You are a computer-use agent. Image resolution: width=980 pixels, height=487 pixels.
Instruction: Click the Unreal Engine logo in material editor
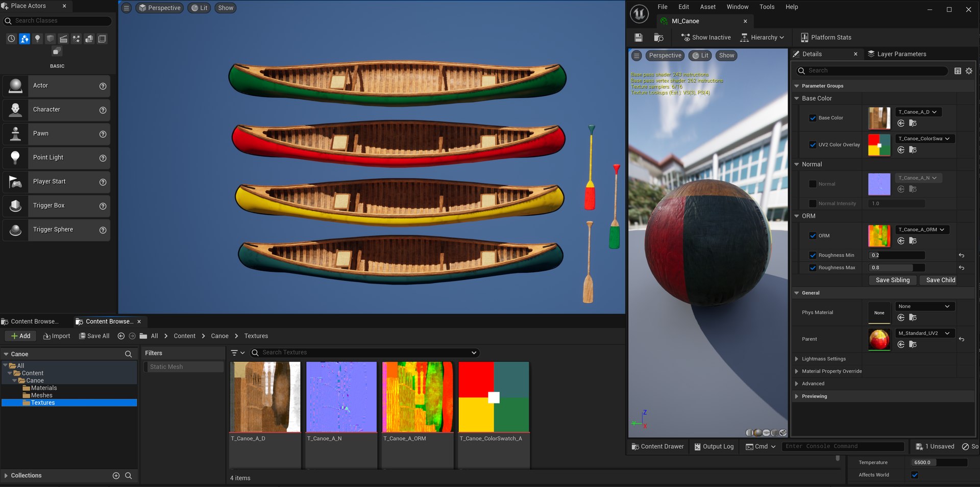click(x=639, y=14)
